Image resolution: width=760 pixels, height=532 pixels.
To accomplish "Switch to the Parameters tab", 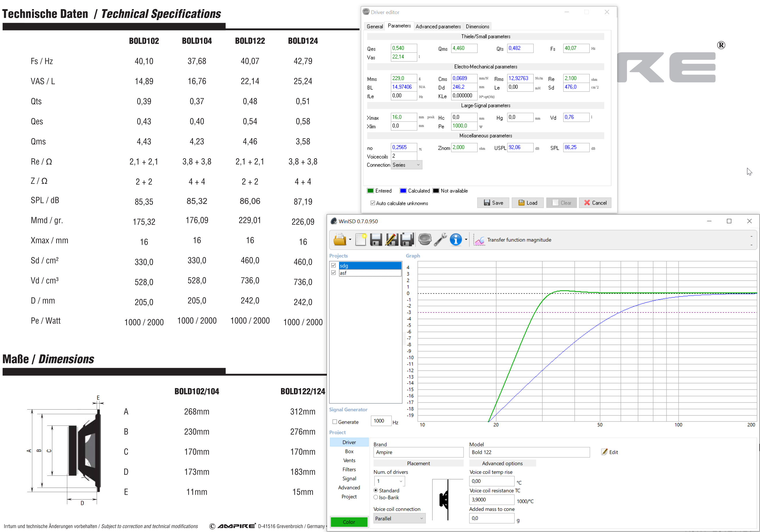I will (399, 26).
